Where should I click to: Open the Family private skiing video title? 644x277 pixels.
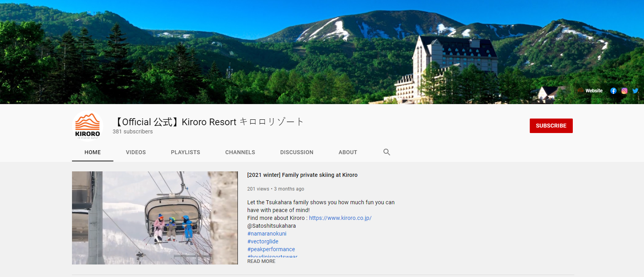point(302,175)
